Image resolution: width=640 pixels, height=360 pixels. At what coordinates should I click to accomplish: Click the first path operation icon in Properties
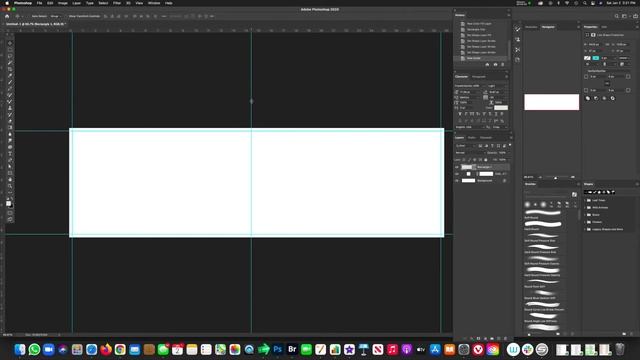click(588, 98)
